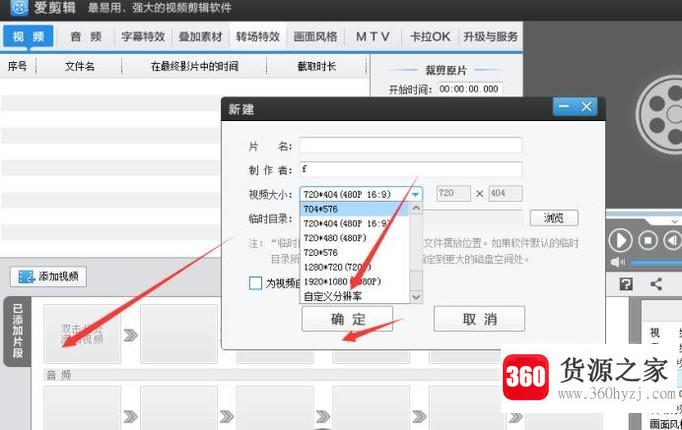Open the 视频 tab
The image size is (682, 430).
(x=28, y=36)
